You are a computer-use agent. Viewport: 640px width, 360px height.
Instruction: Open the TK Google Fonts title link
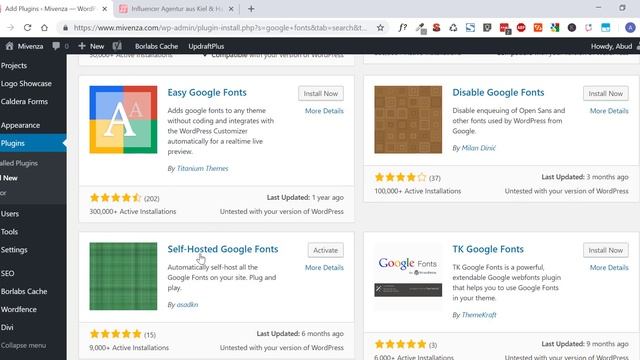click(488, 249)
